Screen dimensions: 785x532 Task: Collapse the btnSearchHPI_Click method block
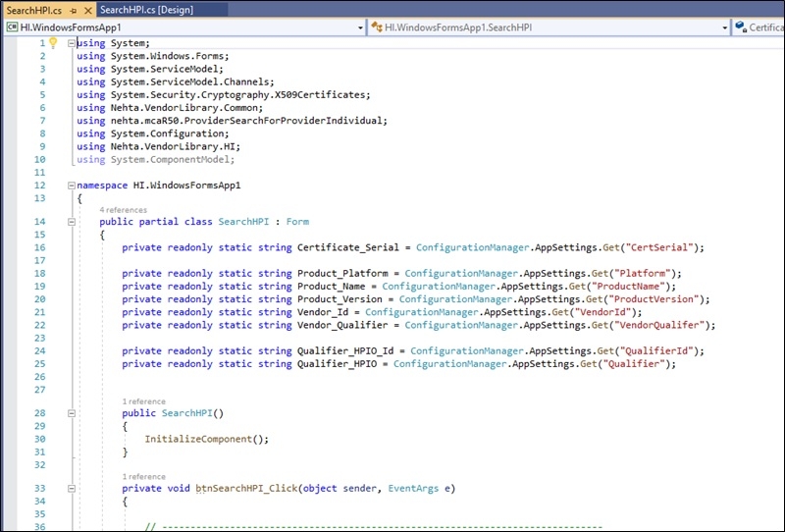(x=71, y=489)
